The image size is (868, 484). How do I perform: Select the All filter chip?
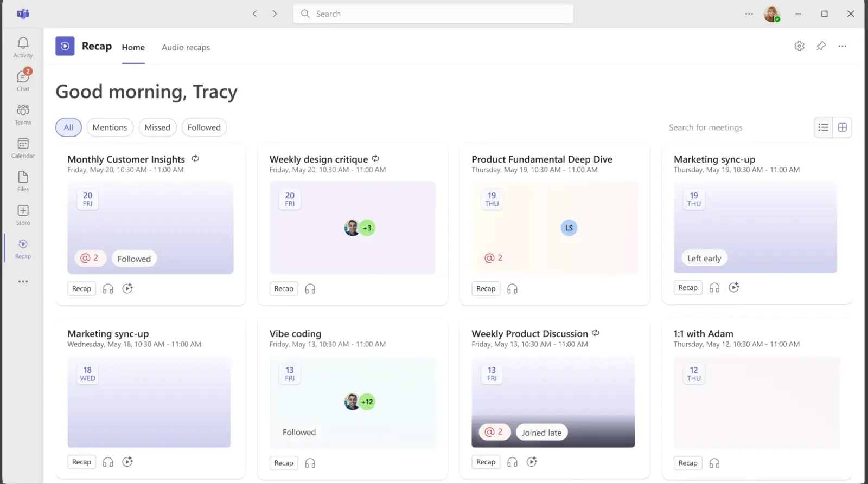pyautogui.click(x=68, y=127)
